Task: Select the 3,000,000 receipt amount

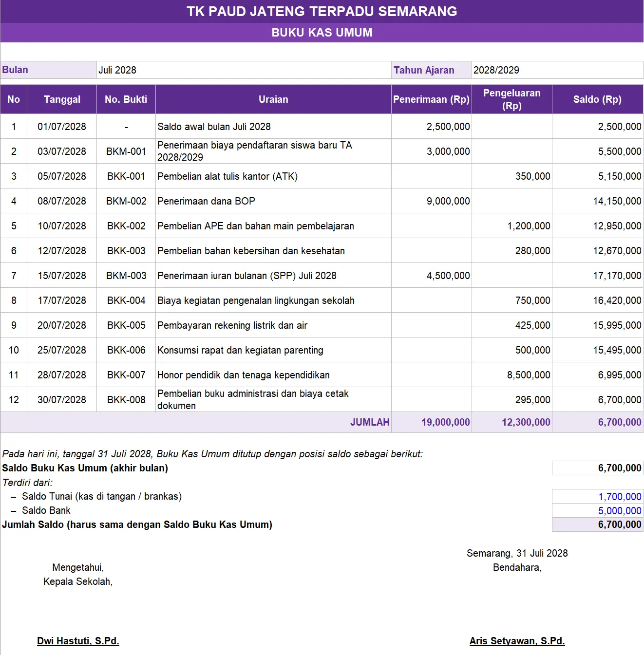Action: (x=431, y=151)
